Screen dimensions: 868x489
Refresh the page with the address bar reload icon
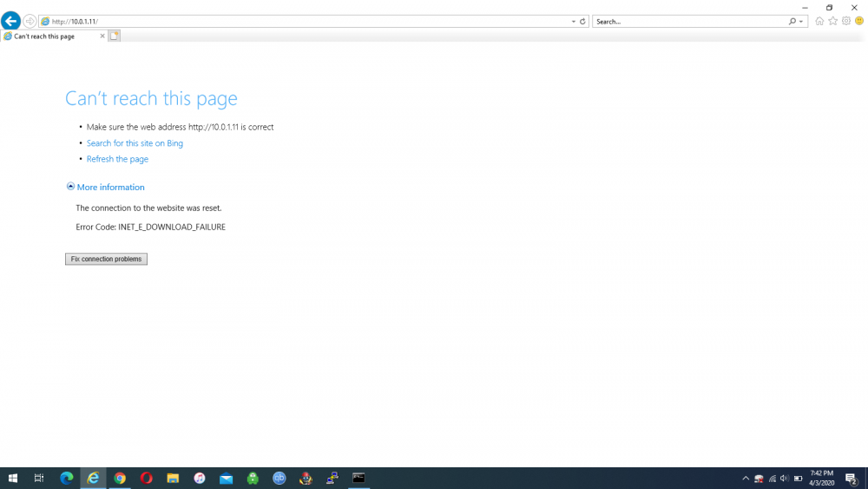click(x=582, y=22)
